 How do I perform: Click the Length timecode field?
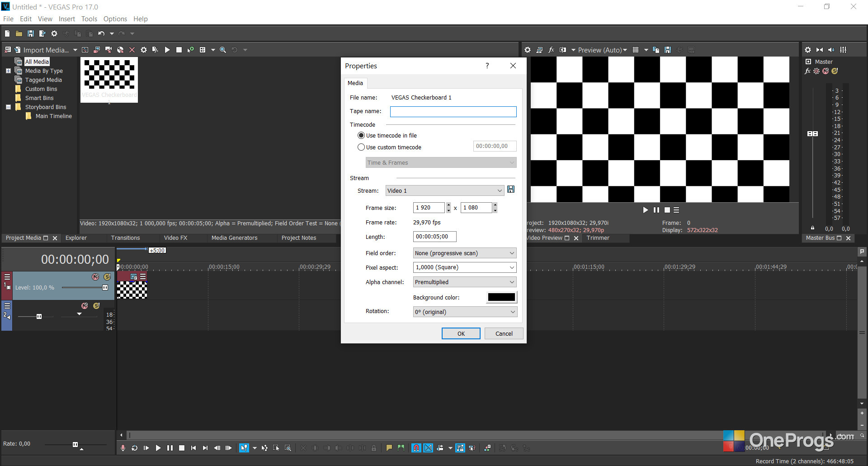tap(434, 237)
